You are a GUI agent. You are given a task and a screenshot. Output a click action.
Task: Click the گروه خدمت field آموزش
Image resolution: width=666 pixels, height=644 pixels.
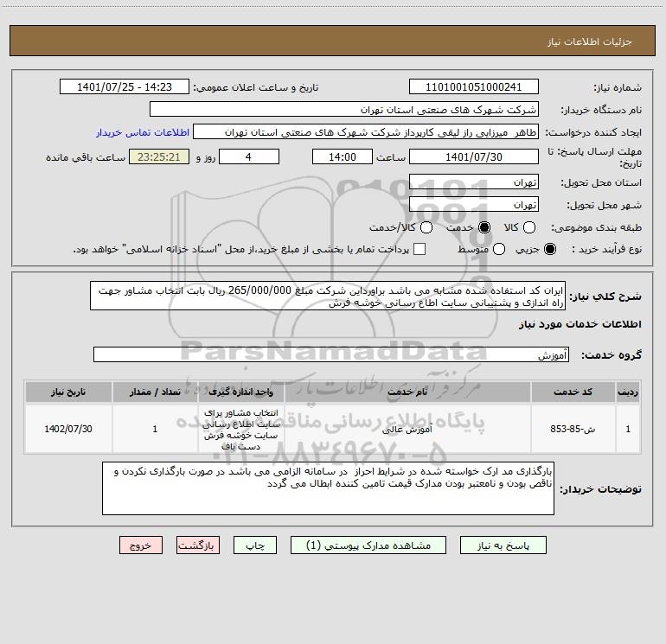(331, 354)
